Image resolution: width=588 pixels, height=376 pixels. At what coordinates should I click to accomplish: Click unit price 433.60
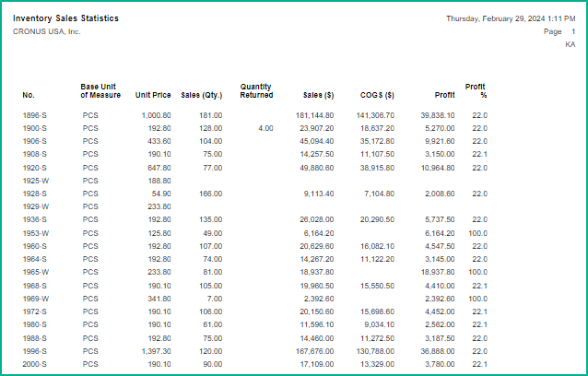coord(159,141)
